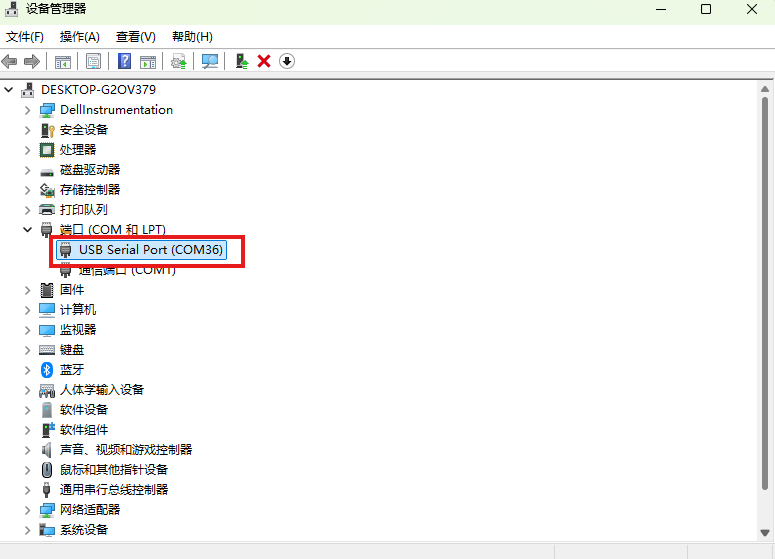775x559 pixels.
Task: Click the blue question mark help icon
Action: pos(125,61)
